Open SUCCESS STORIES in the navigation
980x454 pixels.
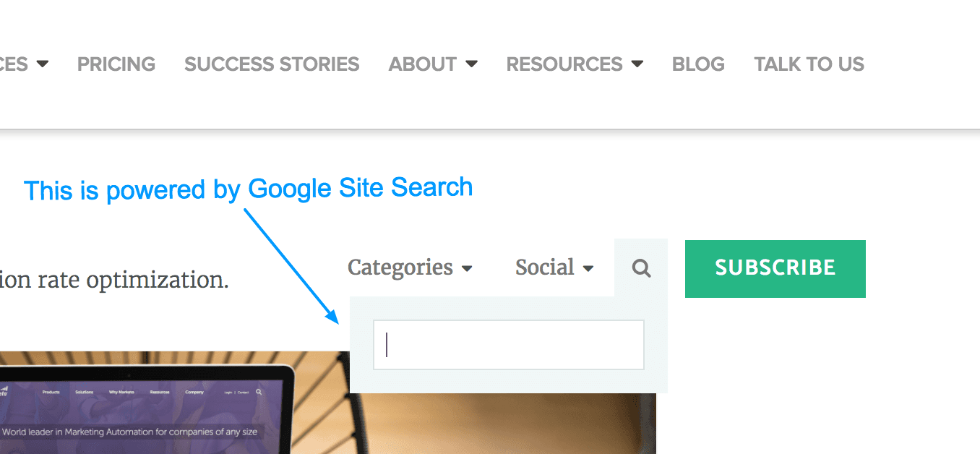coord(272,64)
